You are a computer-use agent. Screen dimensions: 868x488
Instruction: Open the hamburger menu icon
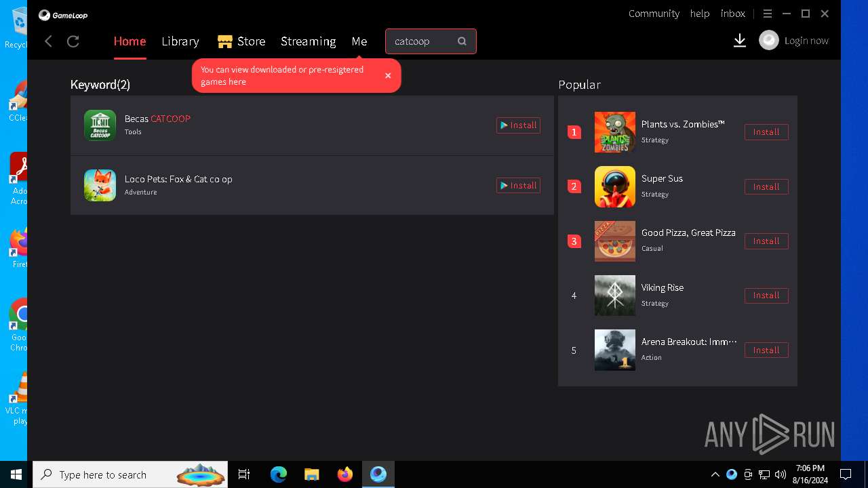768,14
